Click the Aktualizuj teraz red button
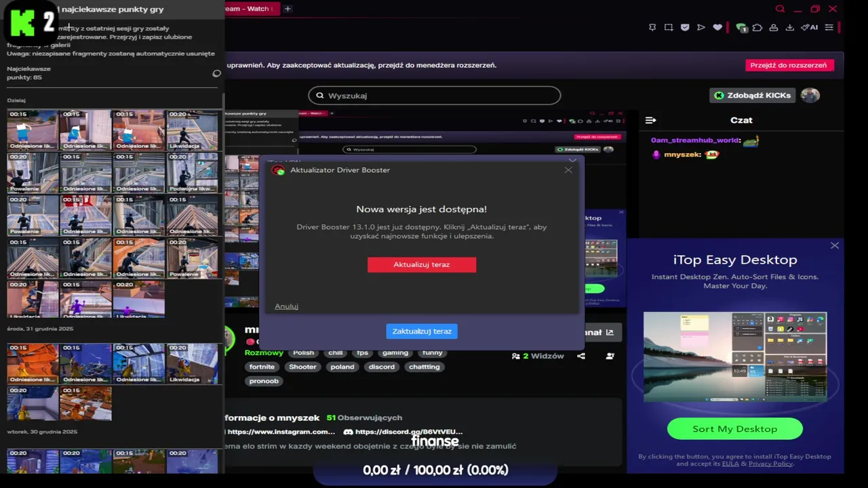 422,264
